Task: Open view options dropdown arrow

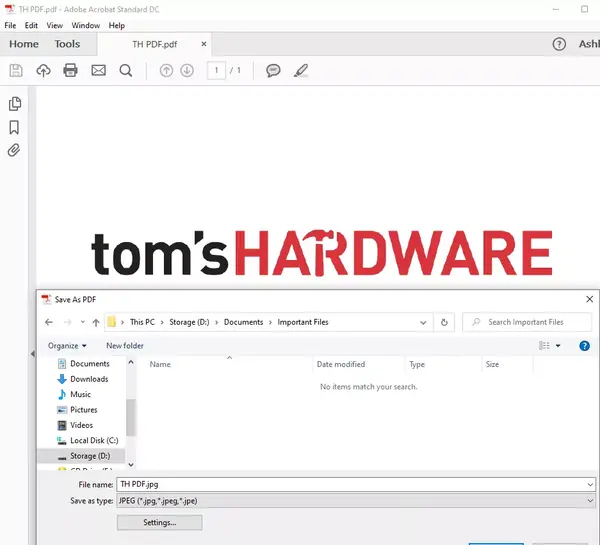Action: click(558, 346)
